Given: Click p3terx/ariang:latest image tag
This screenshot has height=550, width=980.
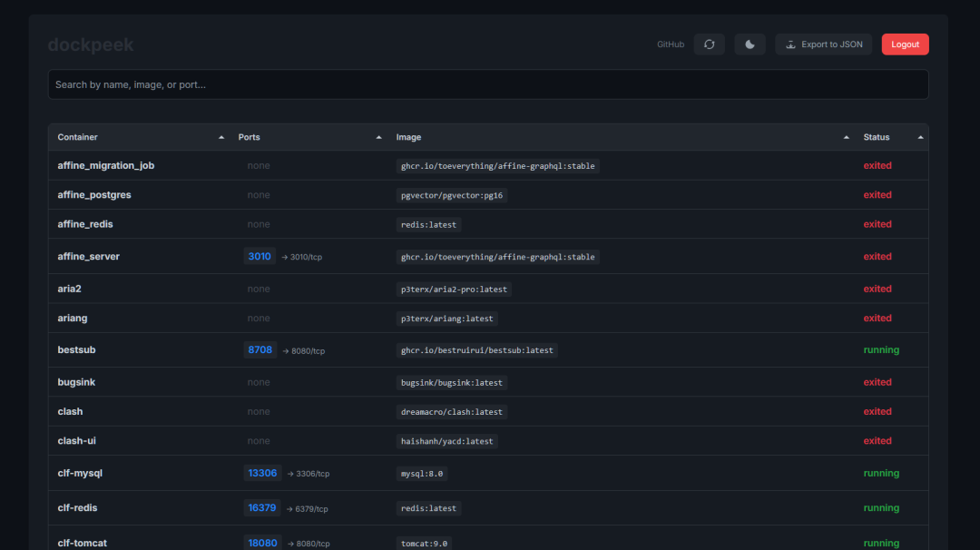Looking at the screenshot, I should tap(446, 319).
